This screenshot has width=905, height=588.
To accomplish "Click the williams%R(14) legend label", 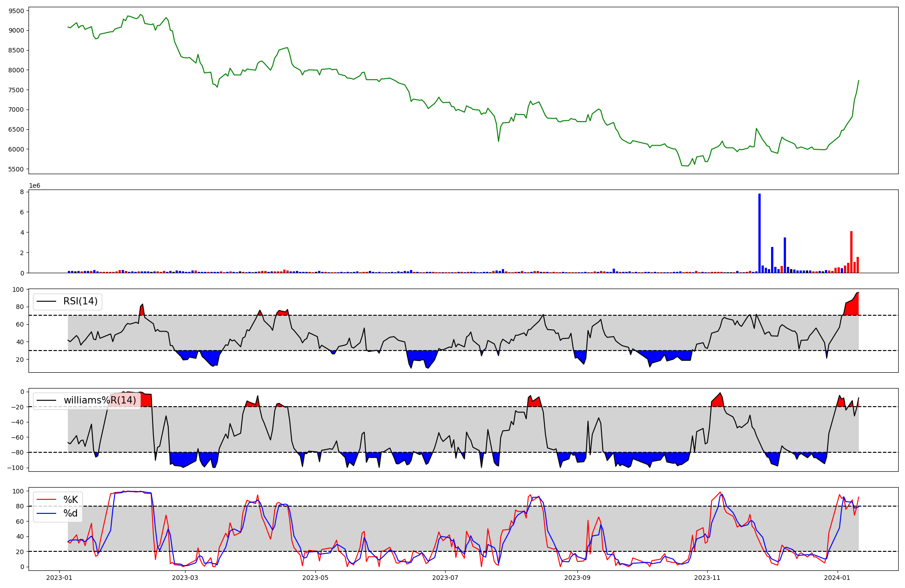I will coord(100,400).
